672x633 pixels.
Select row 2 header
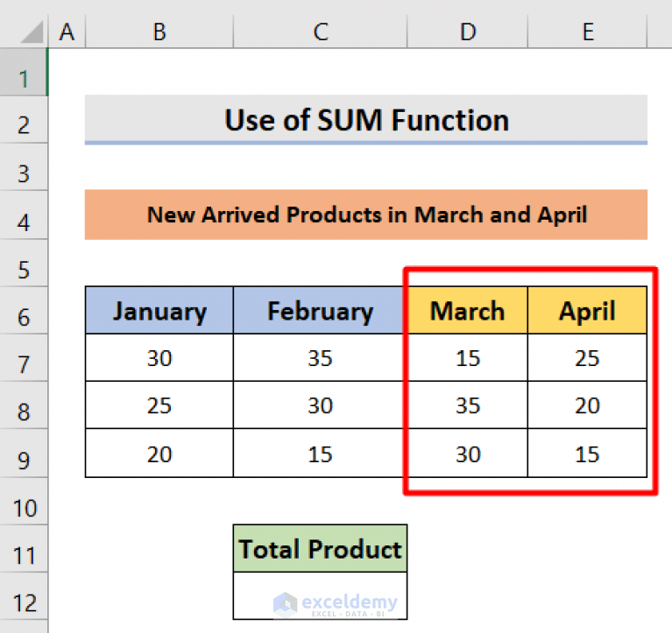pyautogui.click(x=24, y=119)
